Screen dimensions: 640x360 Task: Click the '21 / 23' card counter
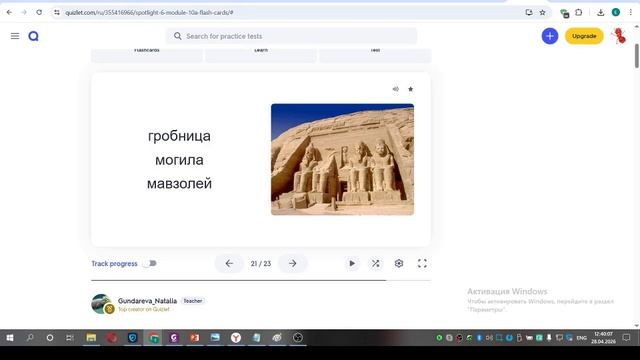tap(261, 264)
